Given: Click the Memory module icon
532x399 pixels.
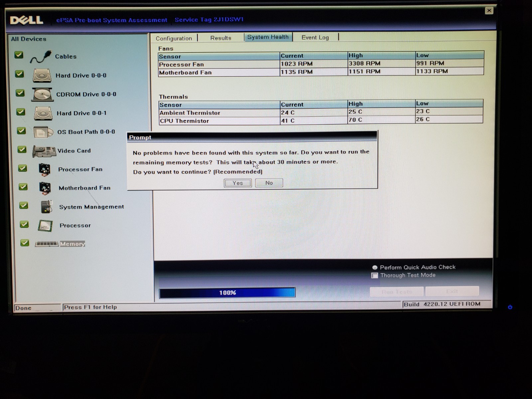Looking at the screenshot, I should (x=47, y=244).
